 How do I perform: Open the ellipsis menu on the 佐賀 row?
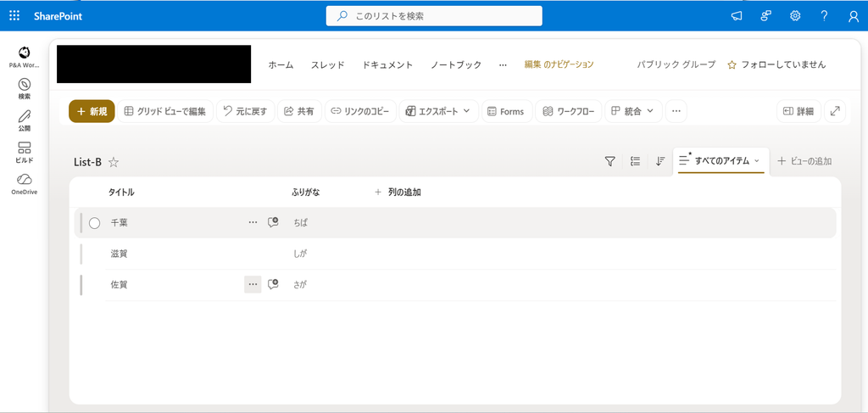coord(253,285)
